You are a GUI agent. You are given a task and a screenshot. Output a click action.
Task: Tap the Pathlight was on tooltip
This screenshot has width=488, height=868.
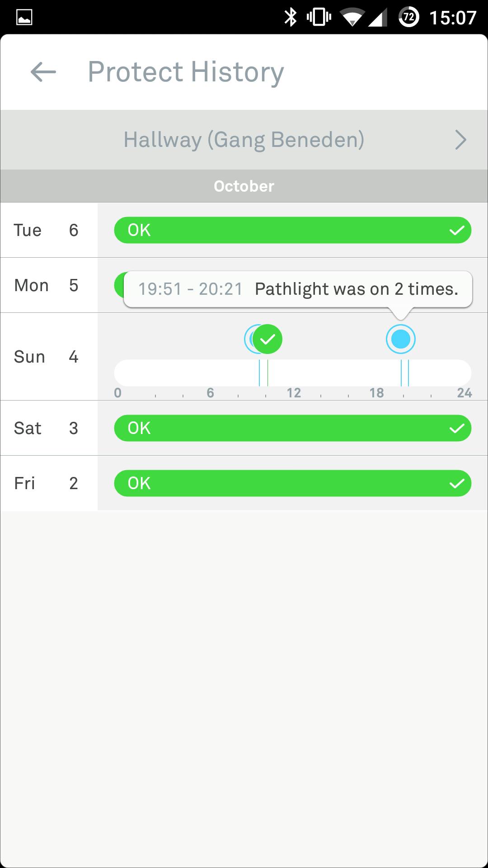[298, 289]
